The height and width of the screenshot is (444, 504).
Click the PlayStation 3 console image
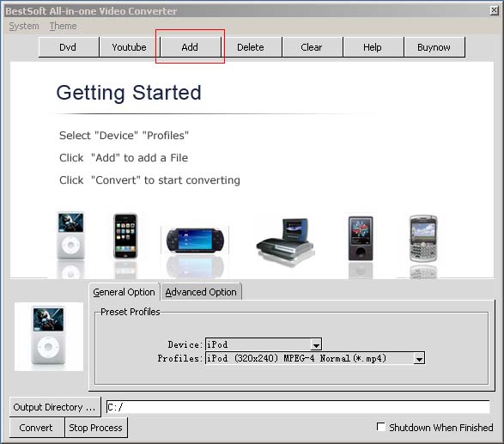pyautogui.click(x=285, y=239)
